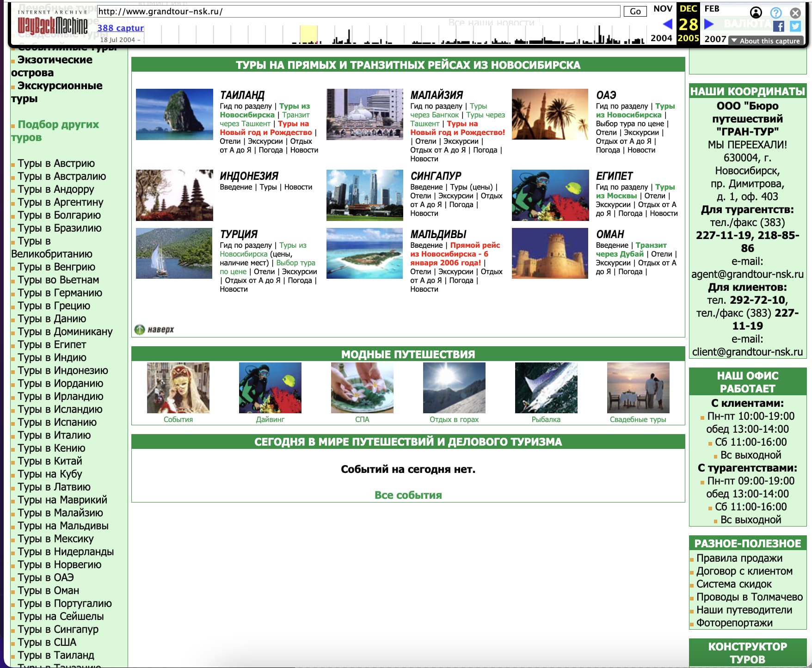Open the 'СПА' flower bowl image
This screenshot has width=812, height=668.
point(362,388)
